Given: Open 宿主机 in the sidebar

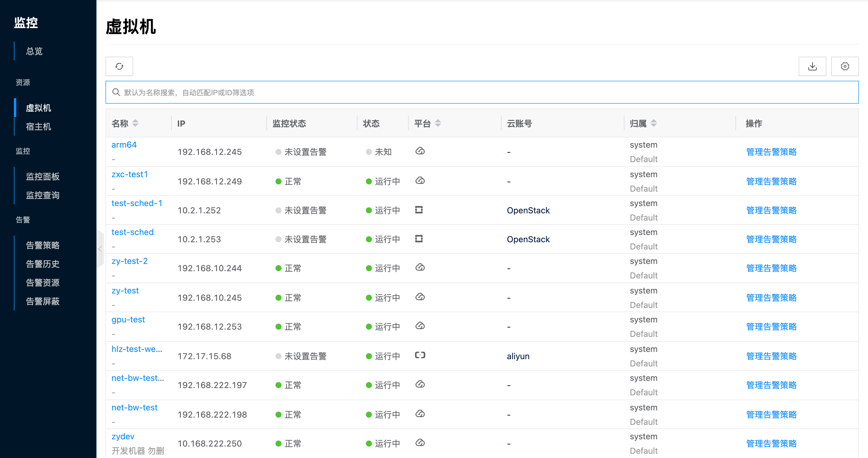Looking at the screenshot, I should coord(38,127).
